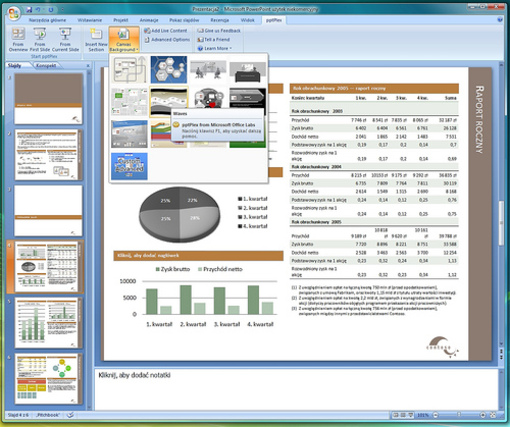Switch to the Animacje tab
Viewport: 510px width, 427px height.
point(149,20)
